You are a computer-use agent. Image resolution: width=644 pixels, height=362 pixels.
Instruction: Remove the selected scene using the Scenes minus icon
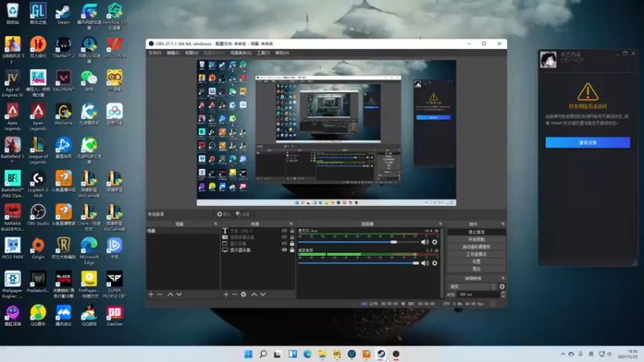point(159,294)
